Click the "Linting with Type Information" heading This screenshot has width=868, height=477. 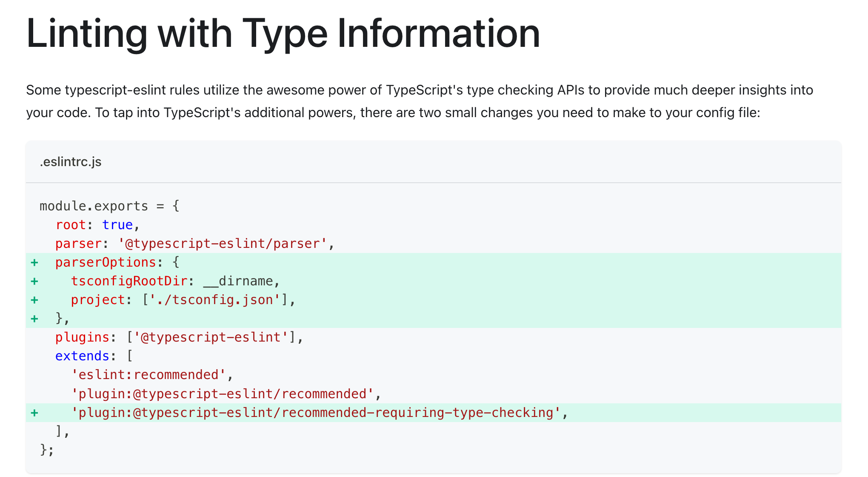coord(283,33)
